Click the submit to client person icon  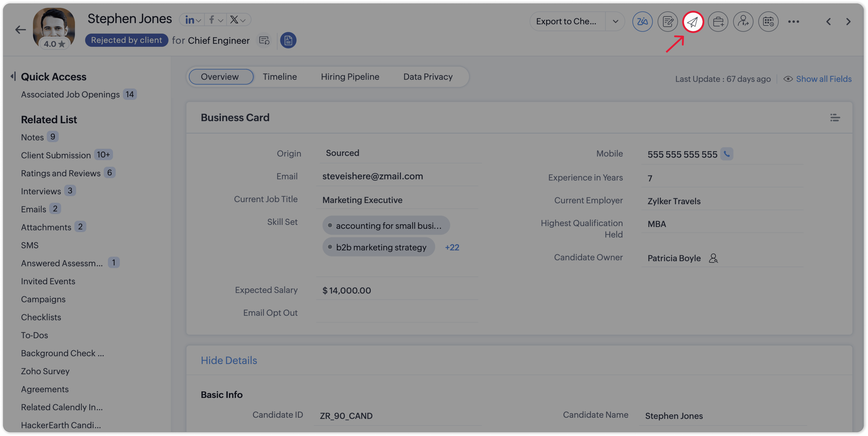pos(743,22)
